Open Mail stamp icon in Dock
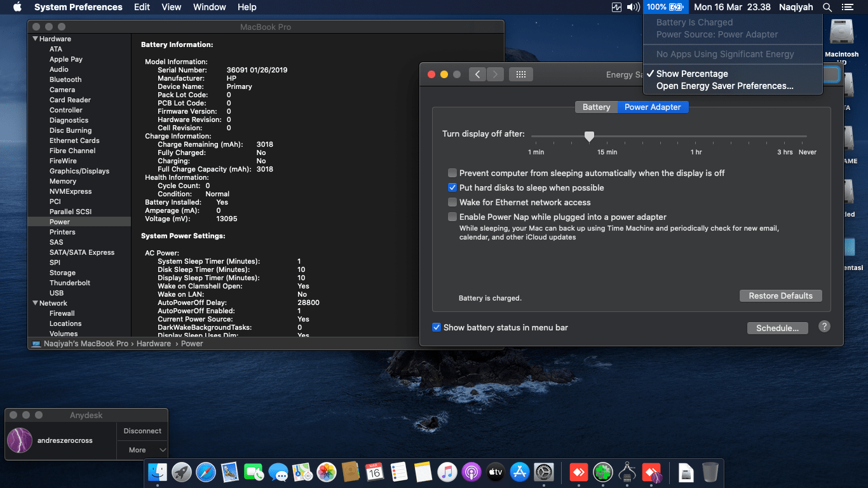Viewport: 868px width, 488px height. [229, 472]
